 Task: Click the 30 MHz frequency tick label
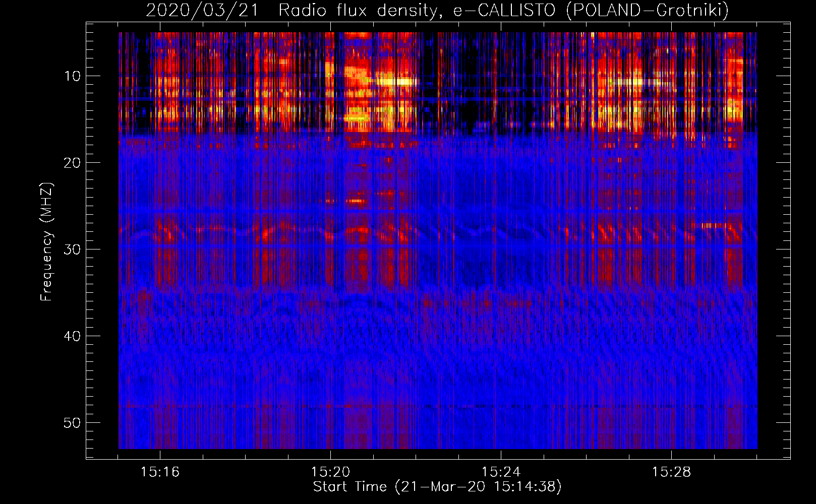coord(73,249)
